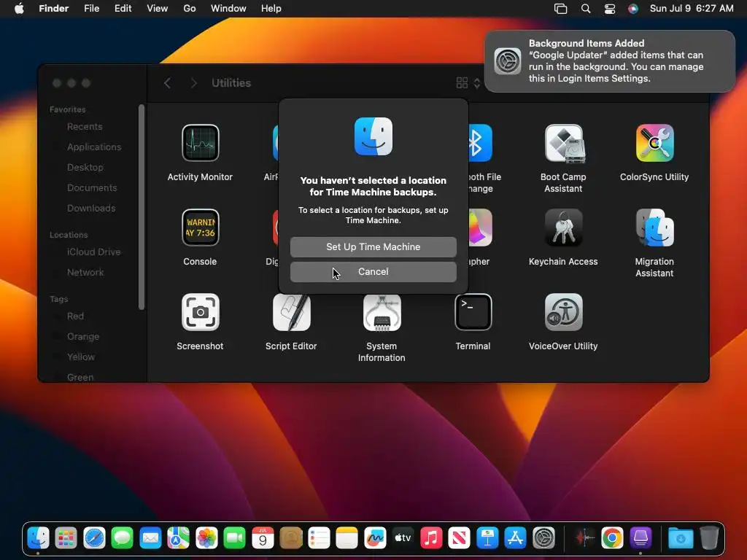Screen dimensions: 747x560
Task: Open the Bluetooth File Exchange icon
Action: (x=480, y=143)
